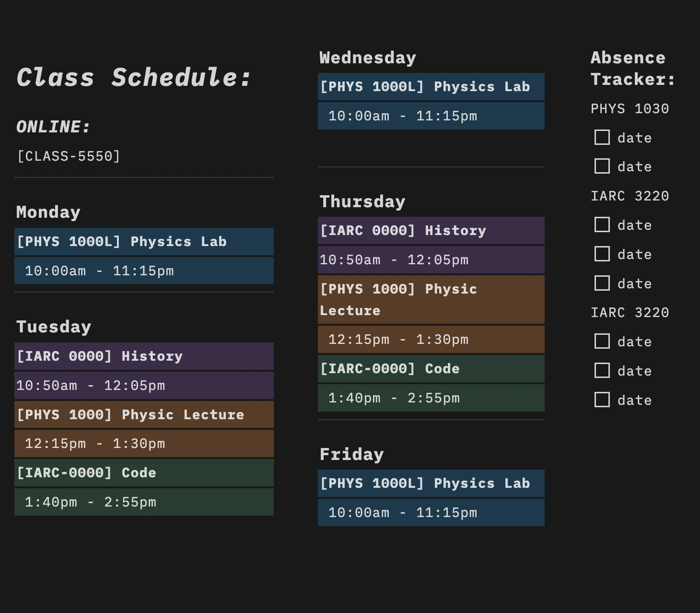700x613 pixels.
Task: Click the Class Schedule title
Action: click(x=134, y=78)
